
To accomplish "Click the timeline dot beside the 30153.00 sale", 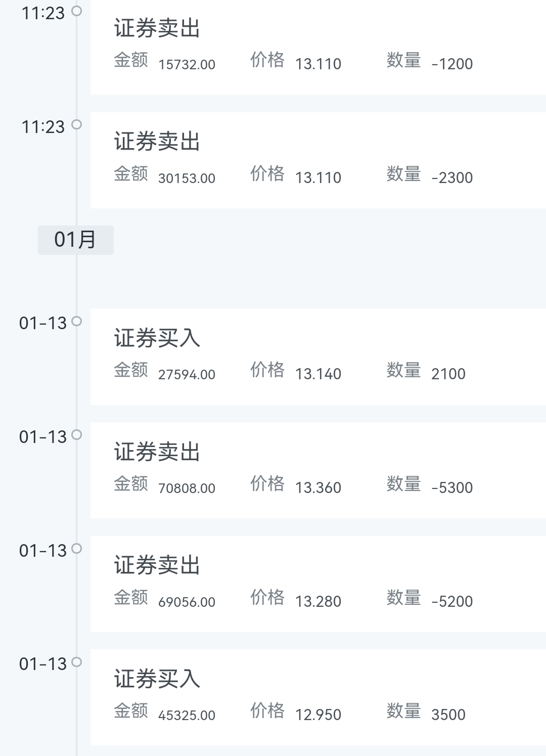I will click(77, 124).
